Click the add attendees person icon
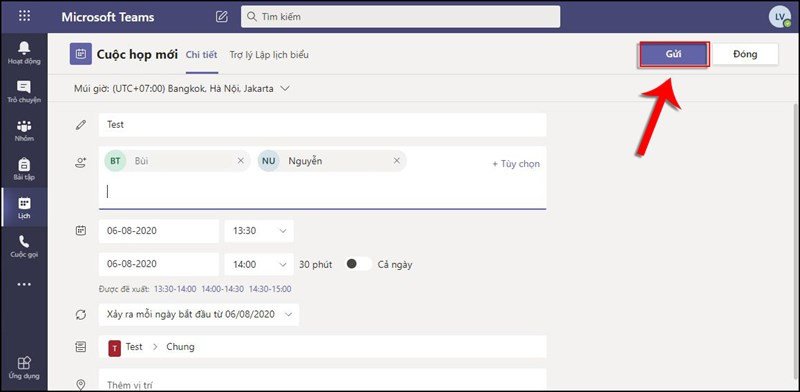 pos(81,163)
